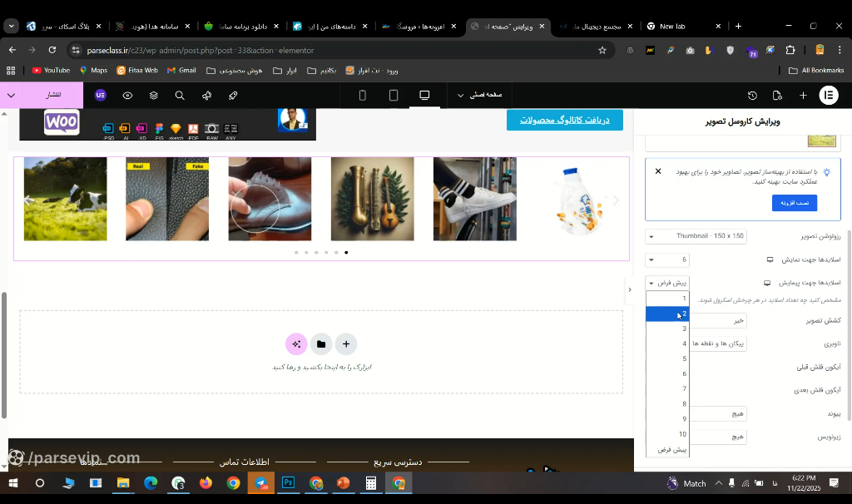Screen dimensions: 852x504
Task: Click the pink AI sparkle button
Action: (296, 343)
